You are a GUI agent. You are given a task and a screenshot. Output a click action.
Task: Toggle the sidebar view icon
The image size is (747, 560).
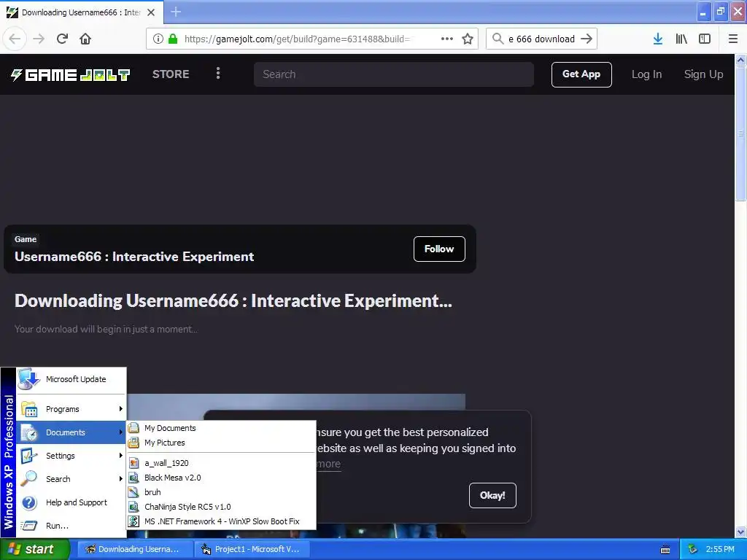(x=705, y=39)
